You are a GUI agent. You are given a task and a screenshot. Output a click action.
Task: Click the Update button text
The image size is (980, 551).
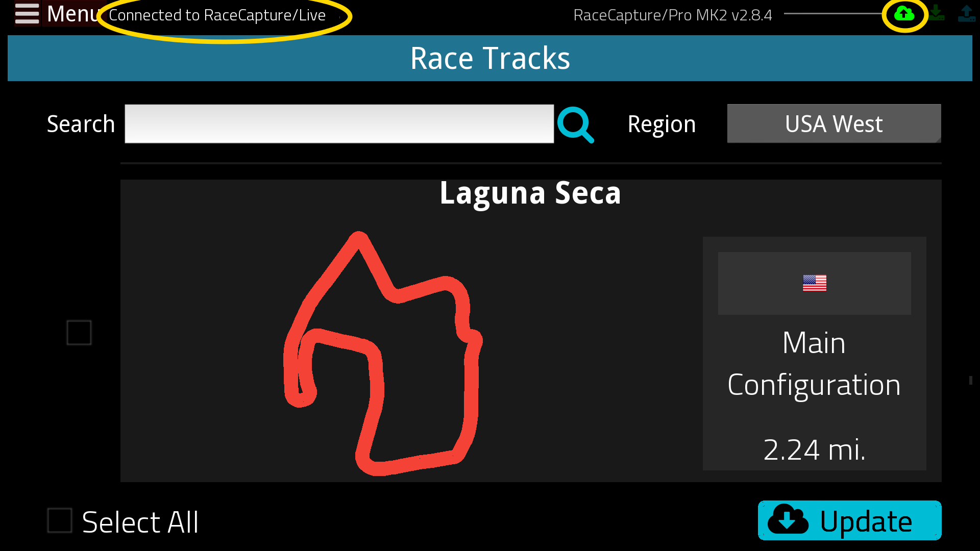(x=866, y=521)
